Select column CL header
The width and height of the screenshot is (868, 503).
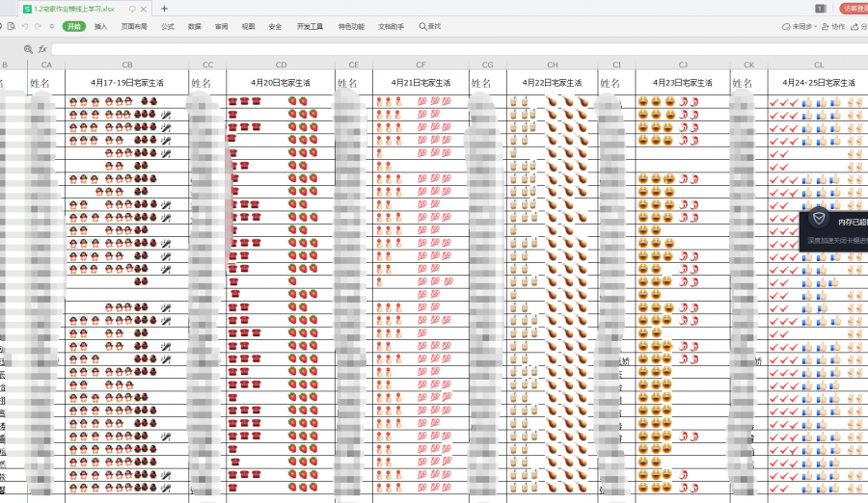pyautogui.click(x=818, y=65)
